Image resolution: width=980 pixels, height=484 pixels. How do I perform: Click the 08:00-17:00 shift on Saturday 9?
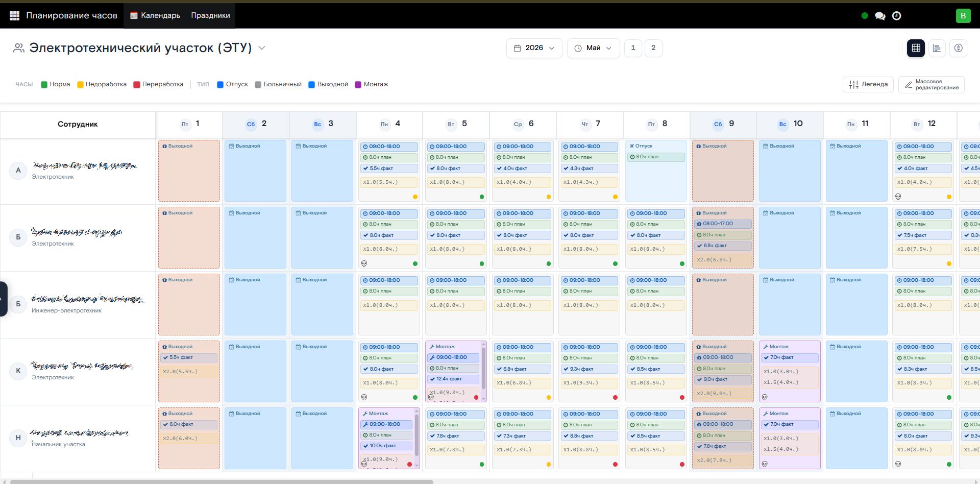(723, 224)
